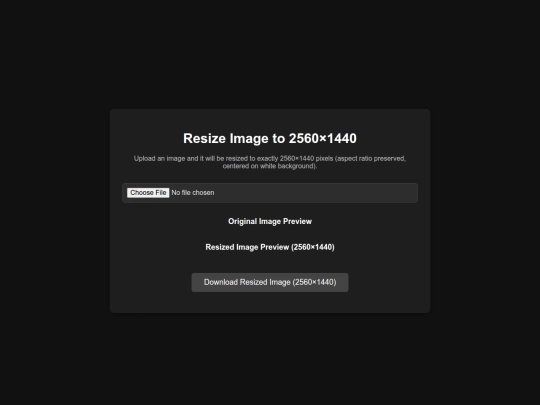The image size is (540, 405).
Task: Click the 'Original Image Preview' label
Action: point(270,221)
